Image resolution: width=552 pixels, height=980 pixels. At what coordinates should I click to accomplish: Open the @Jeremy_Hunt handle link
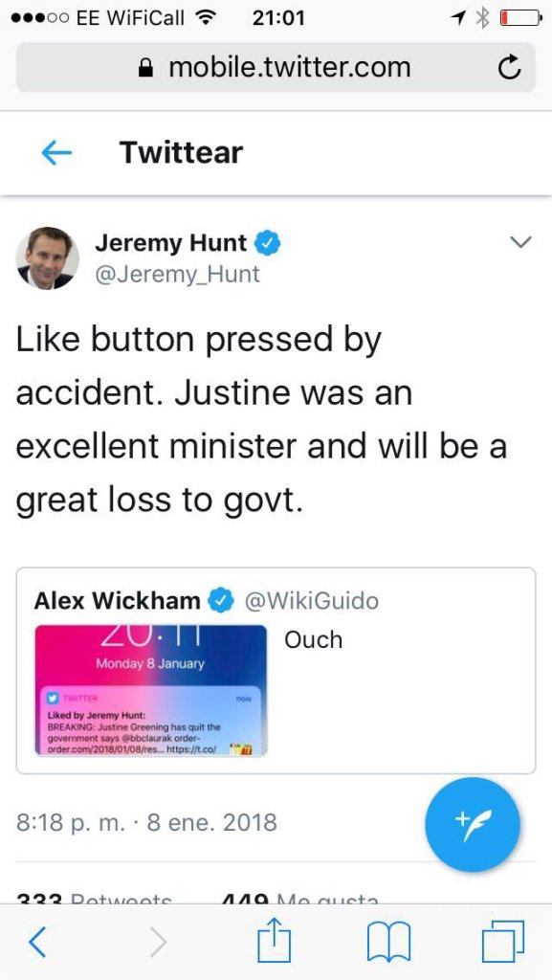(177, 275)
